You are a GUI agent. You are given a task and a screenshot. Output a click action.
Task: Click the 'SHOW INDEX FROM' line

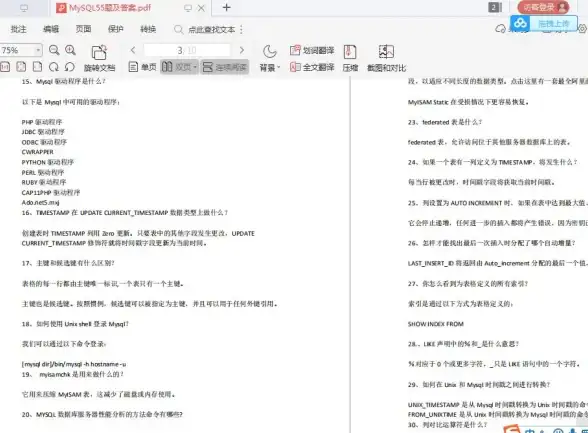(x=436, y=324)
